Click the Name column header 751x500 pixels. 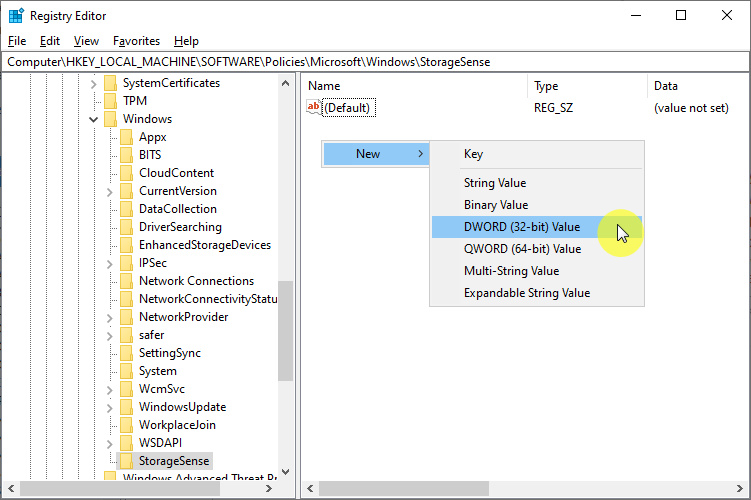tap(324, 86)
